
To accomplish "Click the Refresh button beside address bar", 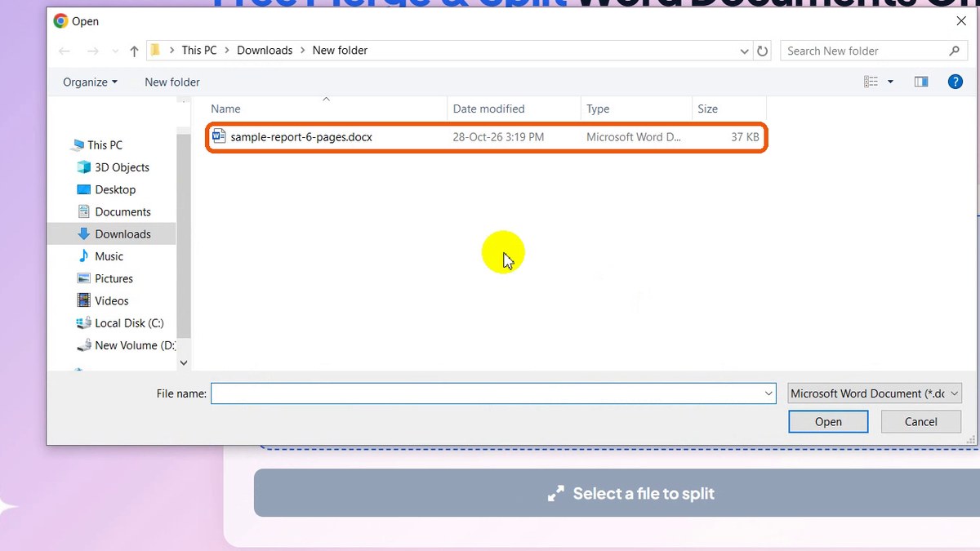I will (x=763, y=51).
